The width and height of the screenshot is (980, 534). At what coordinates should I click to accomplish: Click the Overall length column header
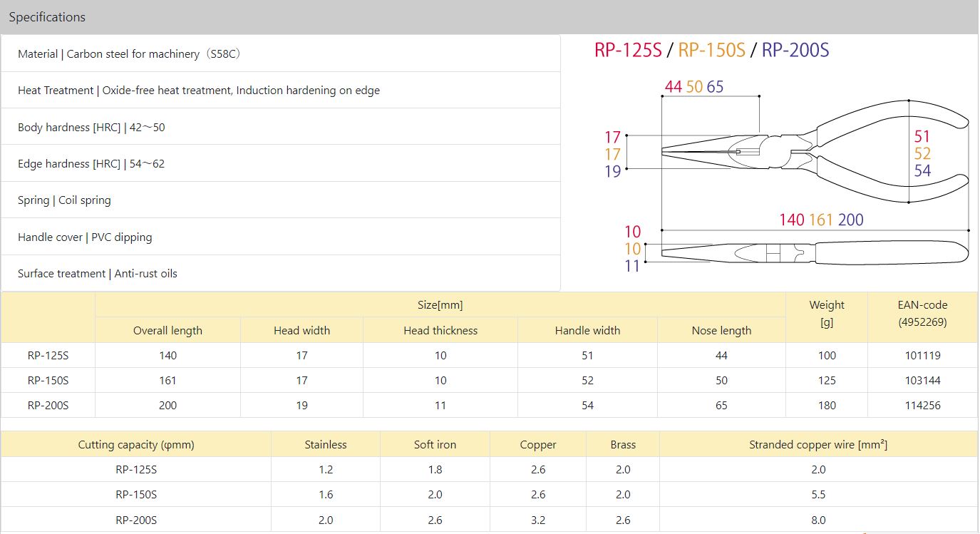click(x=167, y=331)
